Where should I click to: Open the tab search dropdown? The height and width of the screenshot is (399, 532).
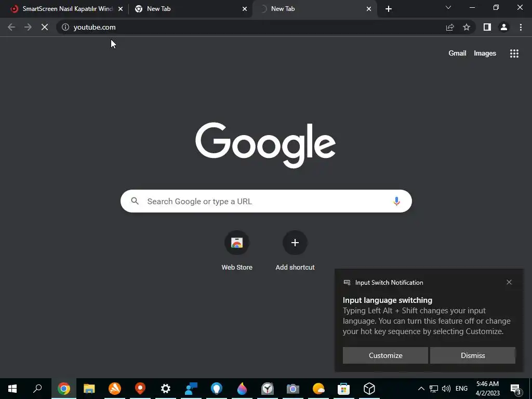click(x=448, y=7)
